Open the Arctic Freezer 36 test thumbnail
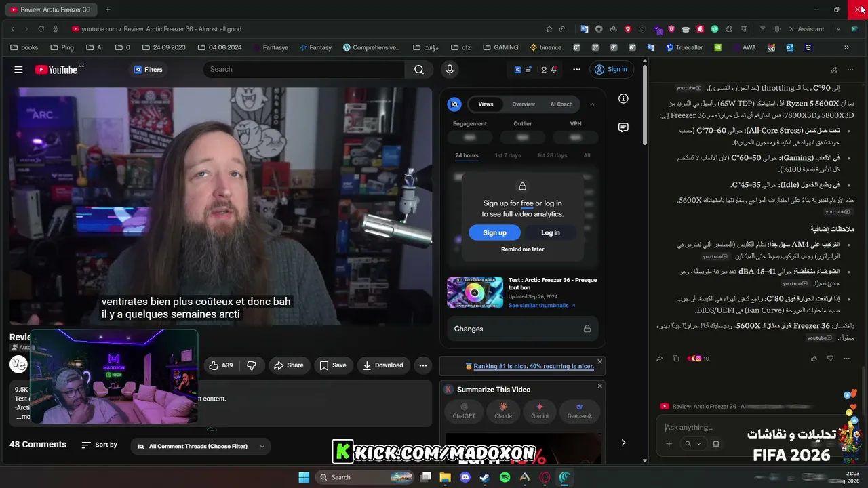This screenshot has width=868, height=488. coord(475,292)
